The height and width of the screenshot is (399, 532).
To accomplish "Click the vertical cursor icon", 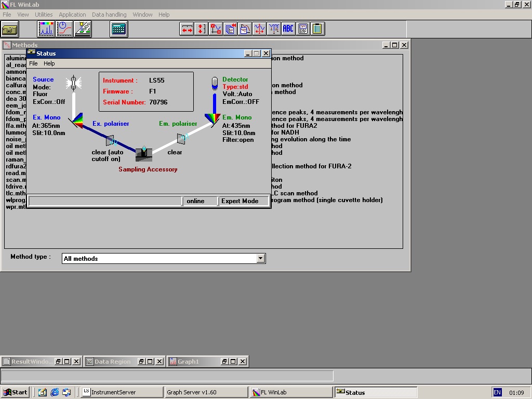I will tap(260, 29).
